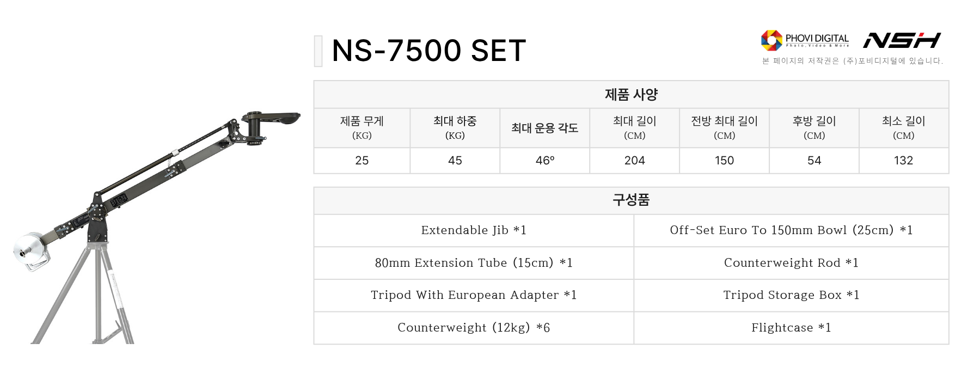
Task: Click the 최대 운용 각도 column header
Action: 544,128
